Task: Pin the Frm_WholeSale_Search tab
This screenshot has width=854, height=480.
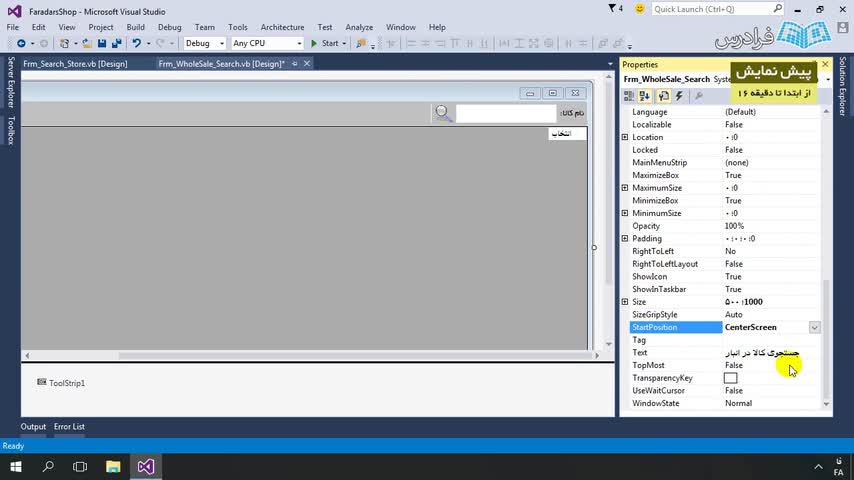Action: coord(295,64)
